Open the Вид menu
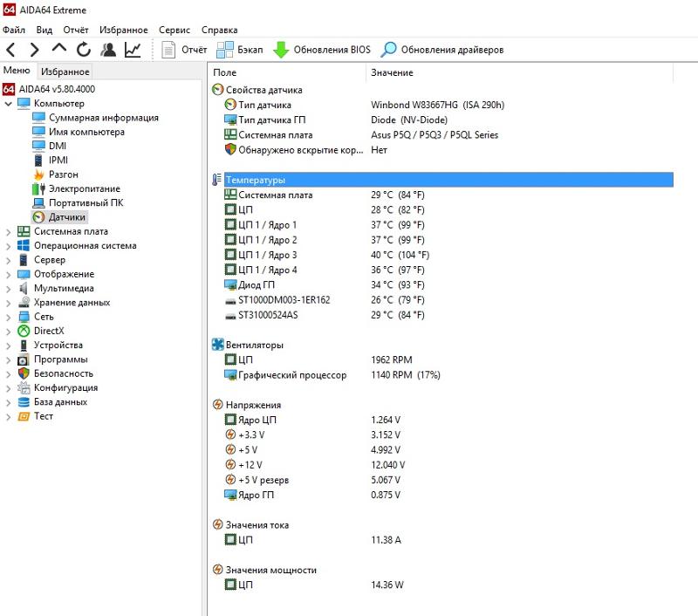Viewport: 698px width, 616px height. pos(44,30)
